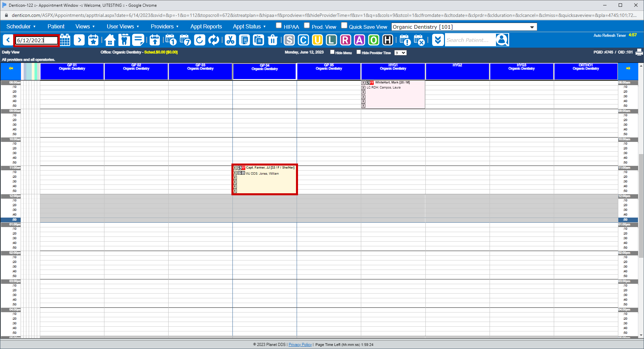Click the refresh schedule icon
Screen dimensions: 644x349
(x=200, y=40)
